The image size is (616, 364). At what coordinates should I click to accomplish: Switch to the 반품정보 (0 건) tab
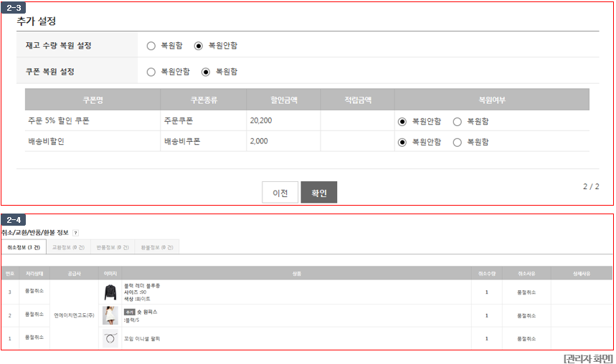tap(113, 247)
